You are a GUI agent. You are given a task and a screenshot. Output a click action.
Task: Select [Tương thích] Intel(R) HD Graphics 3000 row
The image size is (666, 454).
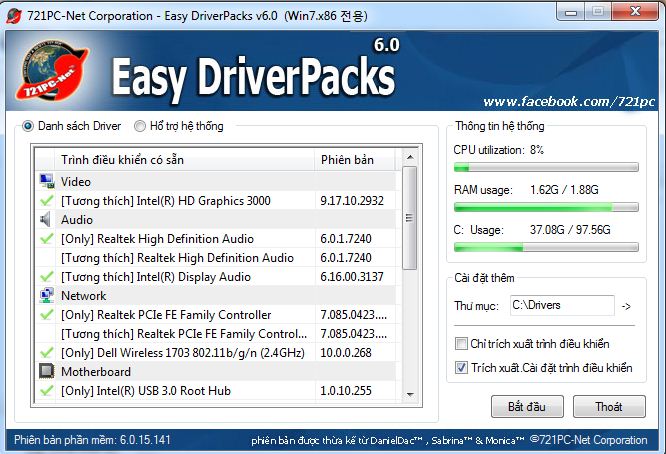[216, 200]
